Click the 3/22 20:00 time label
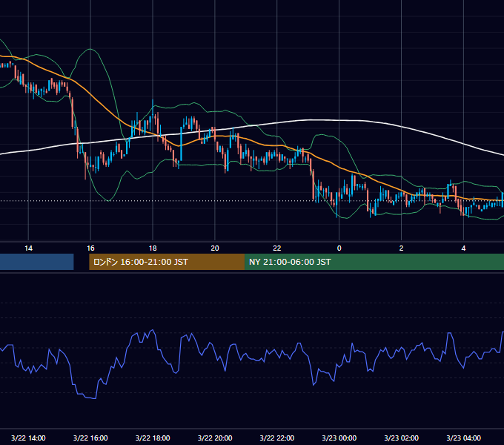This screenshot has height=445, width=504. coord(215,438)
